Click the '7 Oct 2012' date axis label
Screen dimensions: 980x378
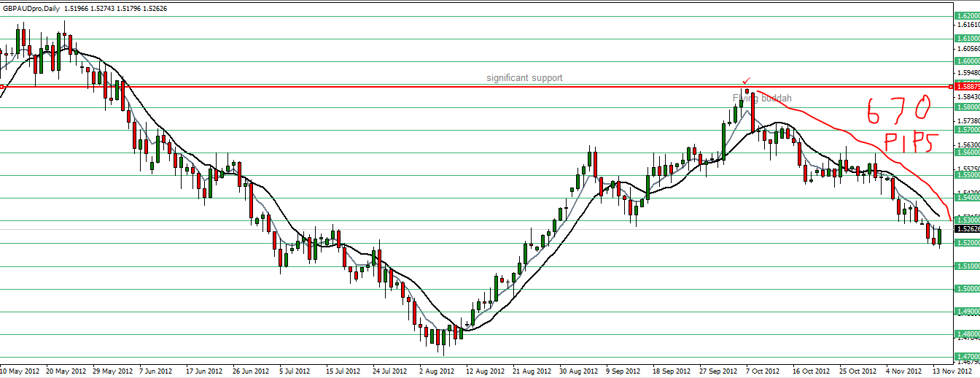point(763,371)
